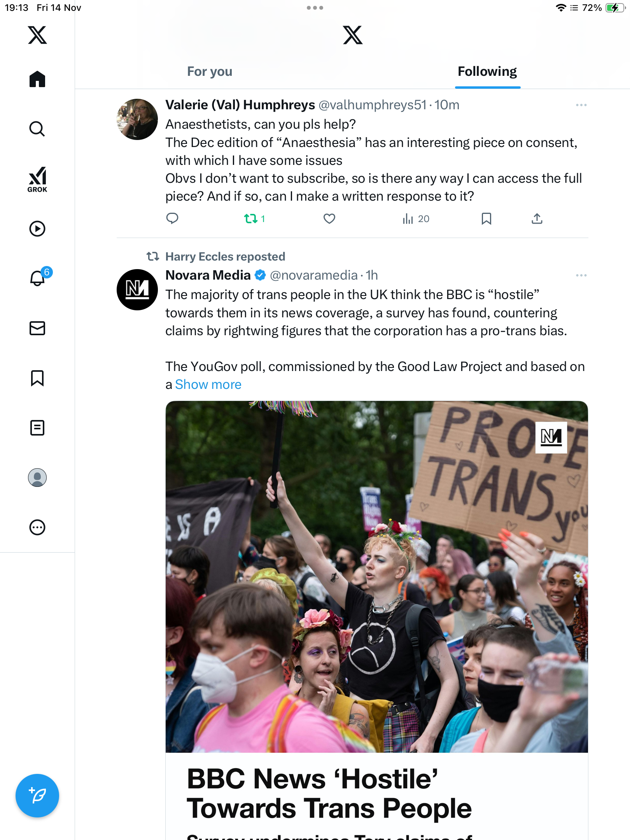
Task: Open Novara Media profile name link
Action: [208, 275]
